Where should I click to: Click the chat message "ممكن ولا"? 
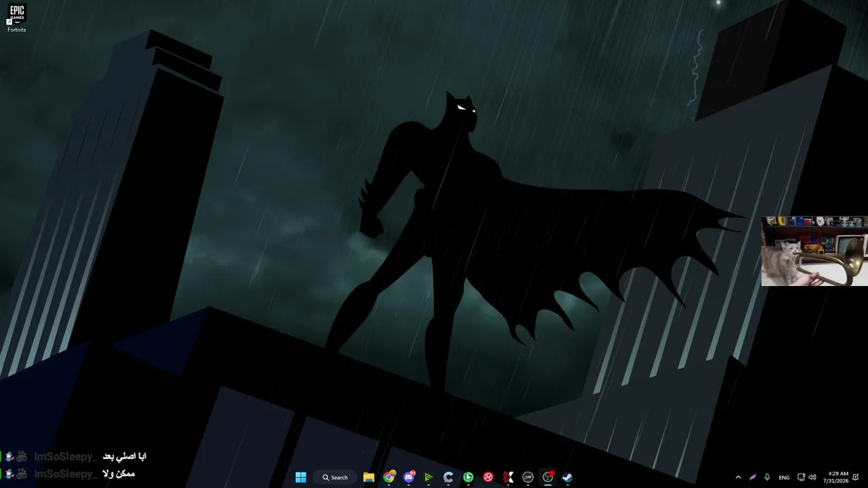click(119, 474)
